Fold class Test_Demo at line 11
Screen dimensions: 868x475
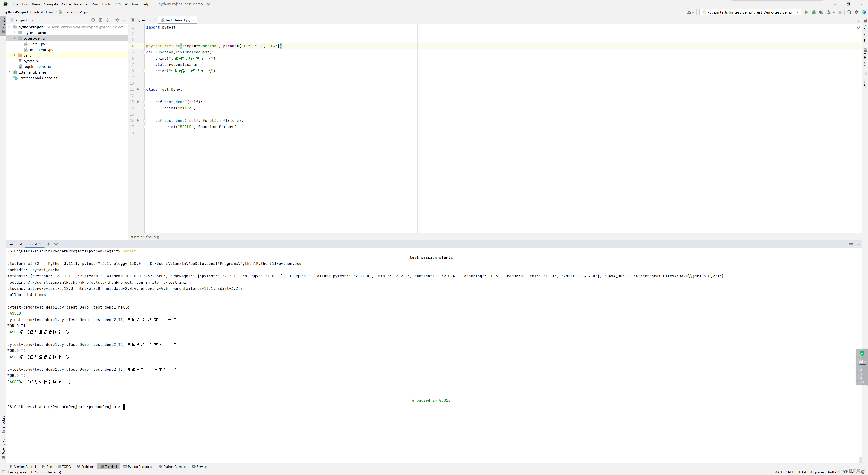click(145, 90)
